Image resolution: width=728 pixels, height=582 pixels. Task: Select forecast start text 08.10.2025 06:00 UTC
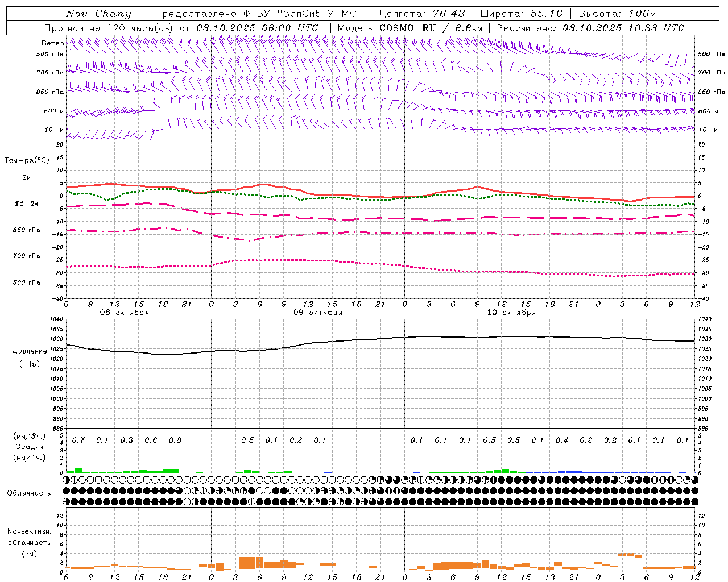coord(257,28)
